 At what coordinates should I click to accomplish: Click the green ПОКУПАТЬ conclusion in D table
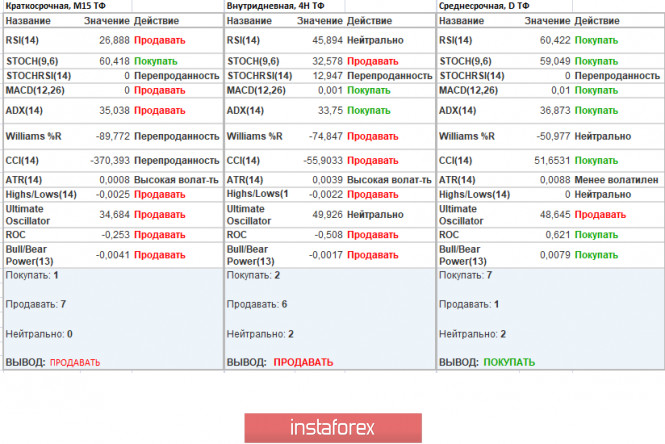(x=509, y=363)
